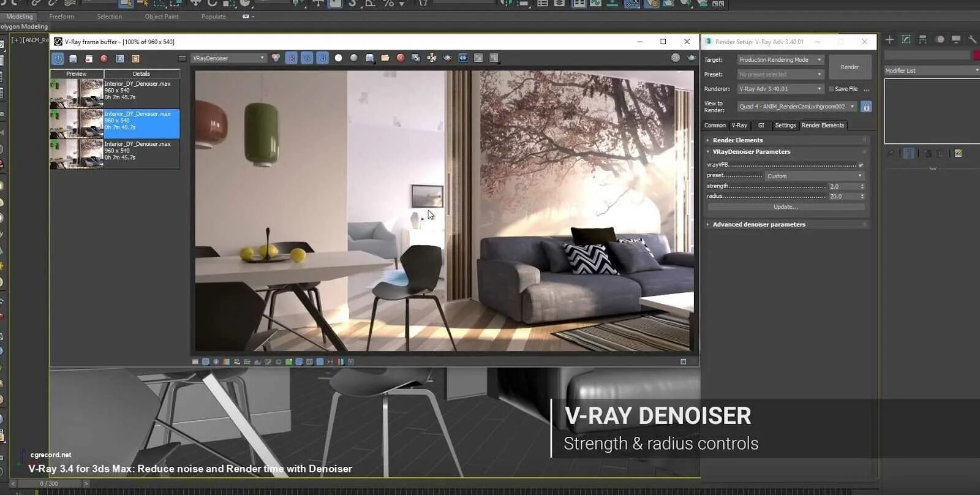Toggle A/B compare icon in VFB toolbar
Screen dimensions: 980x495
(463, 58)
